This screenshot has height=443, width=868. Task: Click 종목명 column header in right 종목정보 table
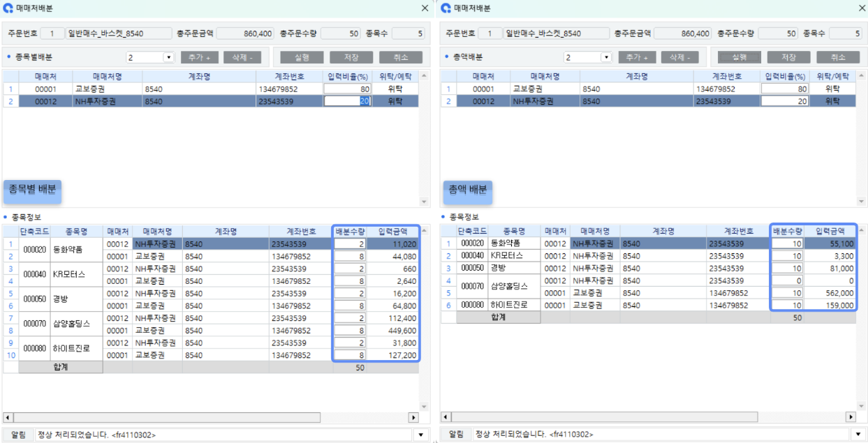click(515, 231)
